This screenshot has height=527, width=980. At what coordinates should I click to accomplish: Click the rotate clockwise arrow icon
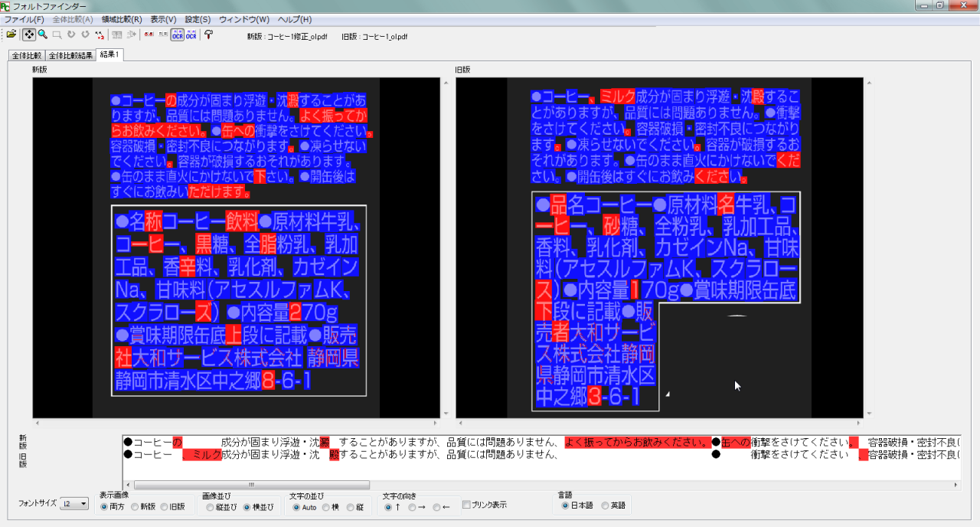(71, 34)
